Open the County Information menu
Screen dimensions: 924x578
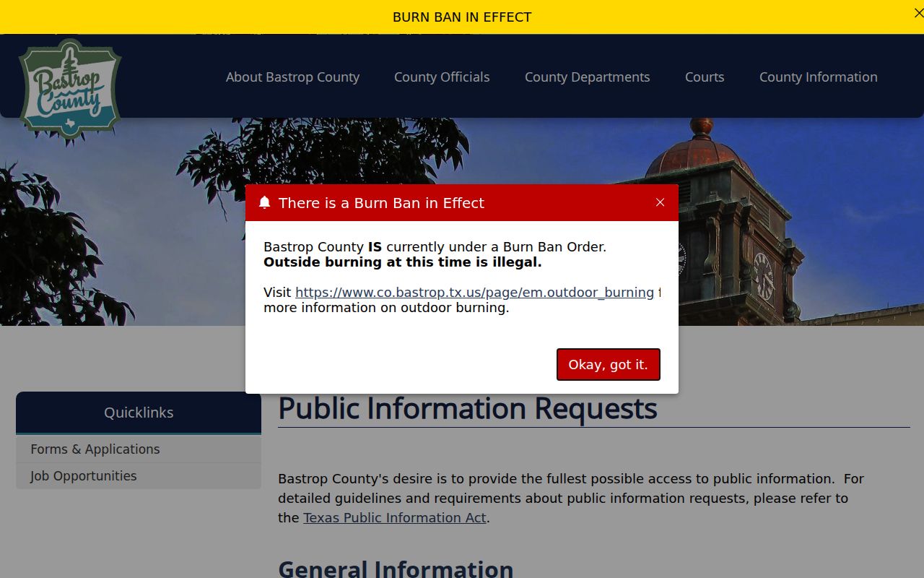point(819,77)
